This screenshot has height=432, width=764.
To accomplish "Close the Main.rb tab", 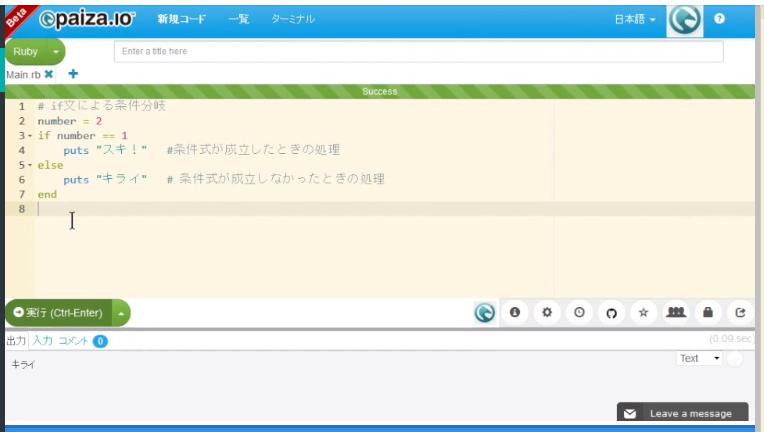I will coord(48,74).
